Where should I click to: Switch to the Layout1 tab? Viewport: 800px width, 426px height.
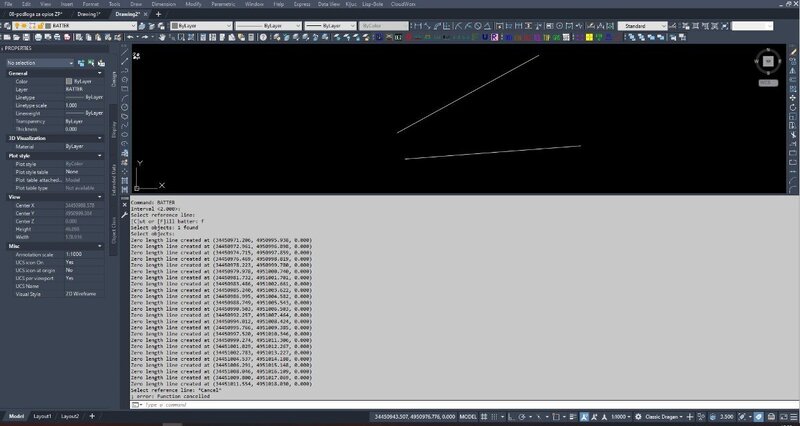43,416
